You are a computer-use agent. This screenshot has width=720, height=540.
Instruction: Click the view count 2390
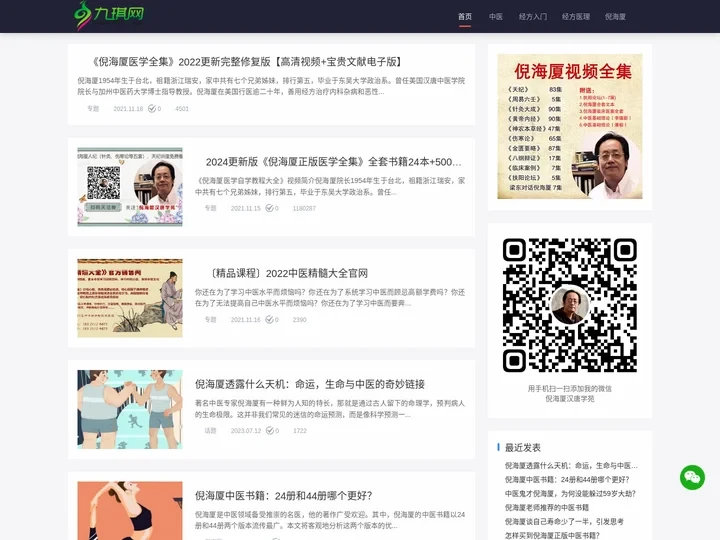coord(299,320)
